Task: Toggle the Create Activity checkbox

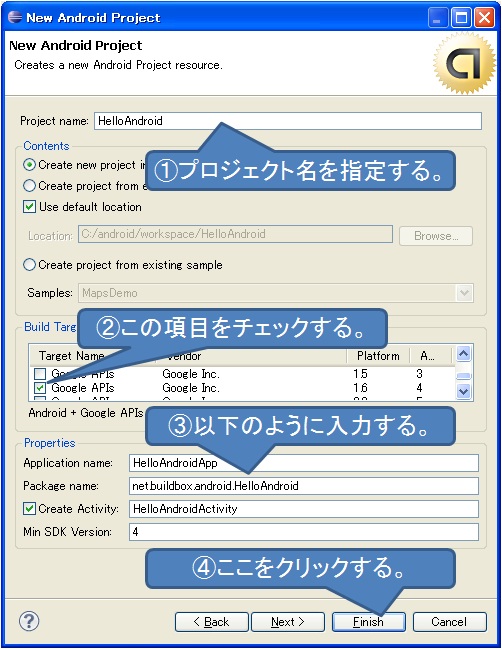Action: click(x=29, y=508)
